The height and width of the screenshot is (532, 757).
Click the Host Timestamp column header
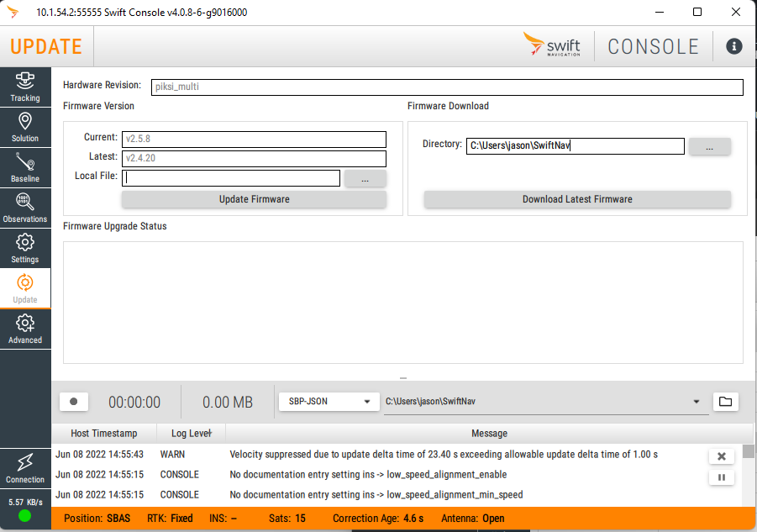[104, 434]
